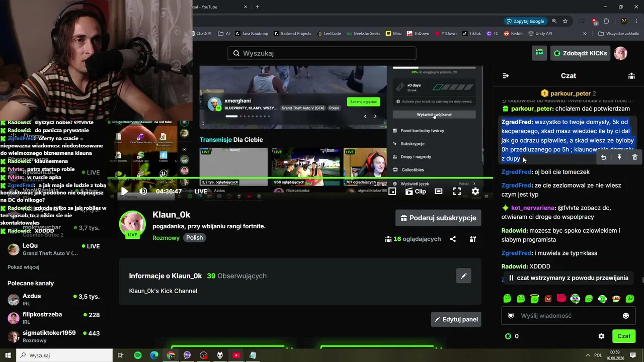Image resolution: width=644 pixels, height=362 pixels.
Task: Type in the Wyślij wiadomość chat box
Action: pyautogui.click(x=568, y=316)
